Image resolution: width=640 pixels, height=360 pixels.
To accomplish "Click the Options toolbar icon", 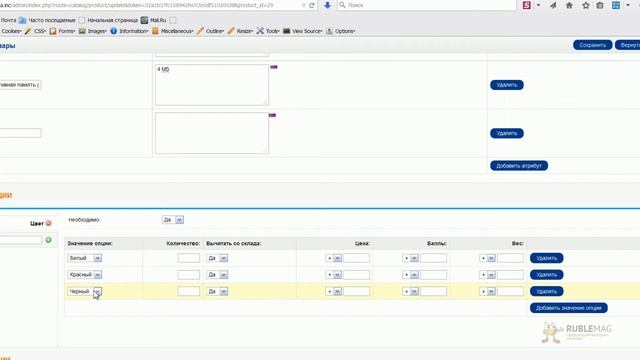I will 329,31.
